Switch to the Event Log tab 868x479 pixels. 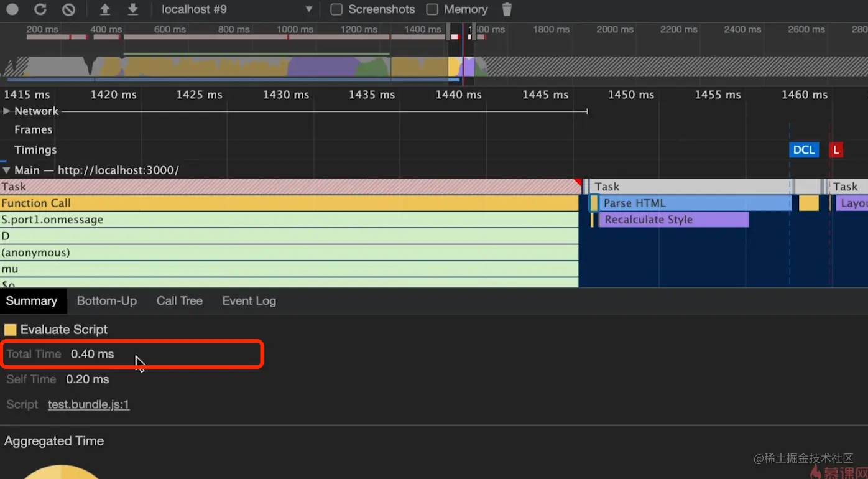249,301
